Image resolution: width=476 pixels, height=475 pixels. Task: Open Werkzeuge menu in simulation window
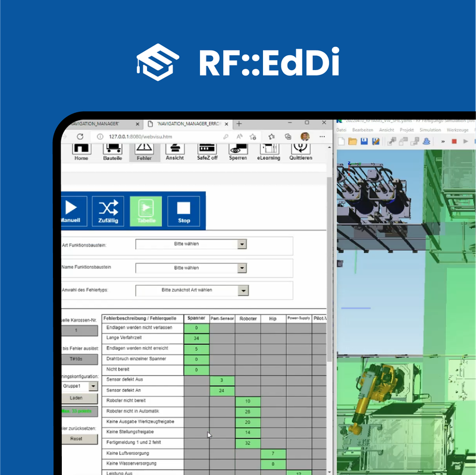point(458,130)
